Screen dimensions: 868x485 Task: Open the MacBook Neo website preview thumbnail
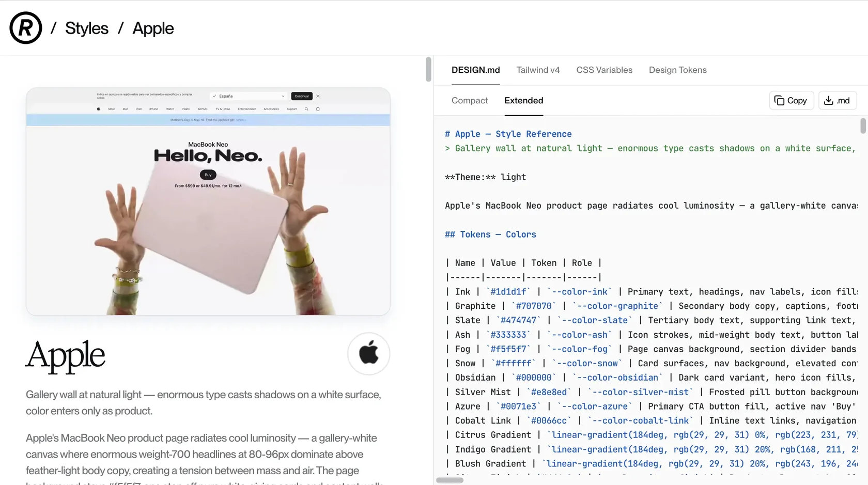[x=208, y=201]
